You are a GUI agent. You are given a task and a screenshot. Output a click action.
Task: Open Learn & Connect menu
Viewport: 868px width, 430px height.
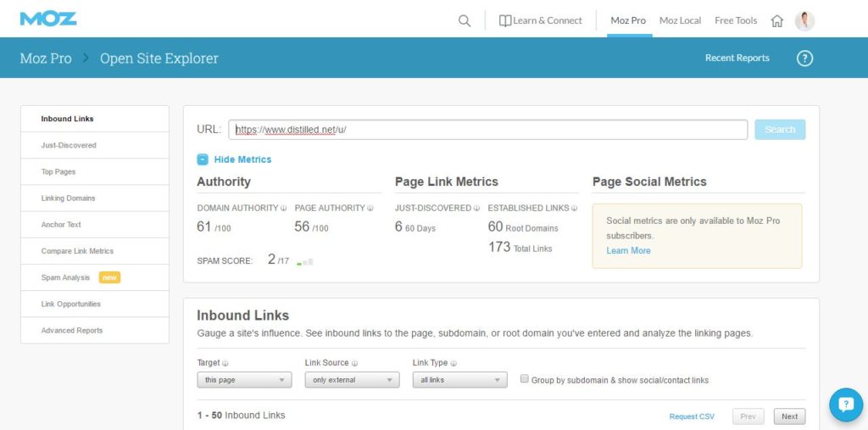tap(540, 21)
